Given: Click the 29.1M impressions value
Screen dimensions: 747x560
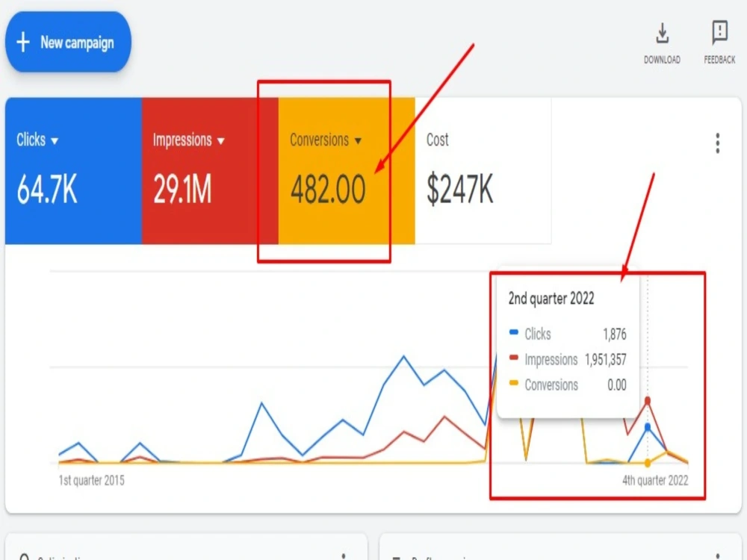Looking at the screenshot, I should point(182,189).
